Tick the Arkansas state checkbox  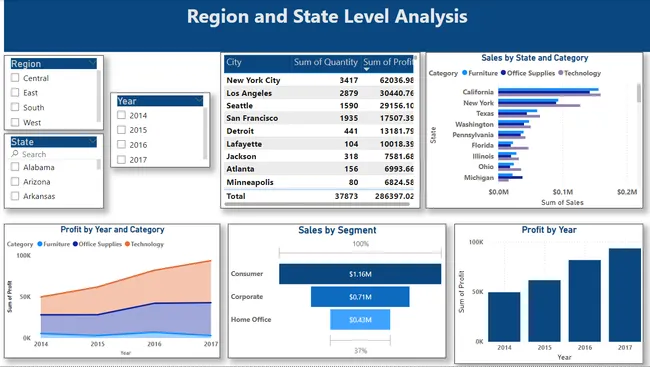(15, 196)
